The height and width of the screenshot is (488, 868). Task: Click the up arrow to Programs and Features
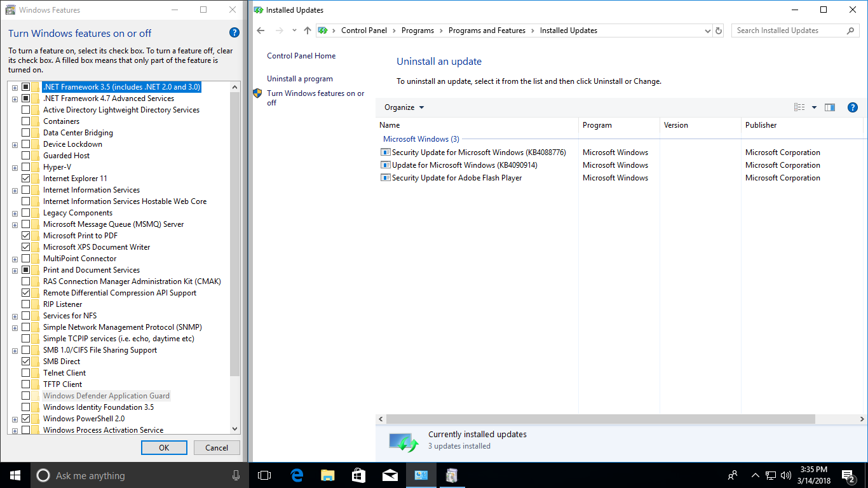tap(308, 30)
